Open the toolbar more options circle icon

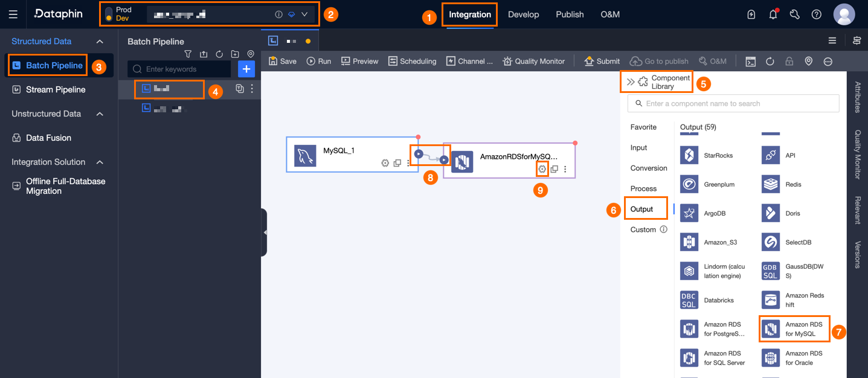click(x=828, y=61)
